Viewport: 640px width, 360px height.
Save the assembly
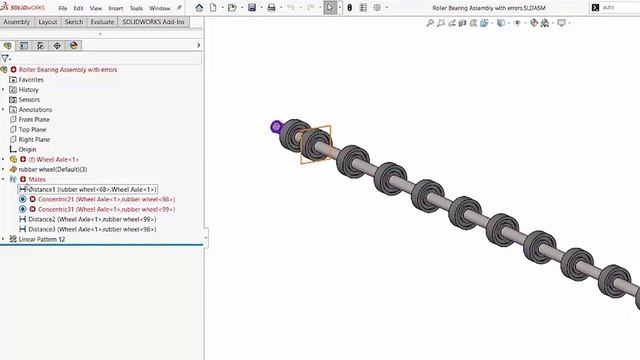(x=252, y=8)
